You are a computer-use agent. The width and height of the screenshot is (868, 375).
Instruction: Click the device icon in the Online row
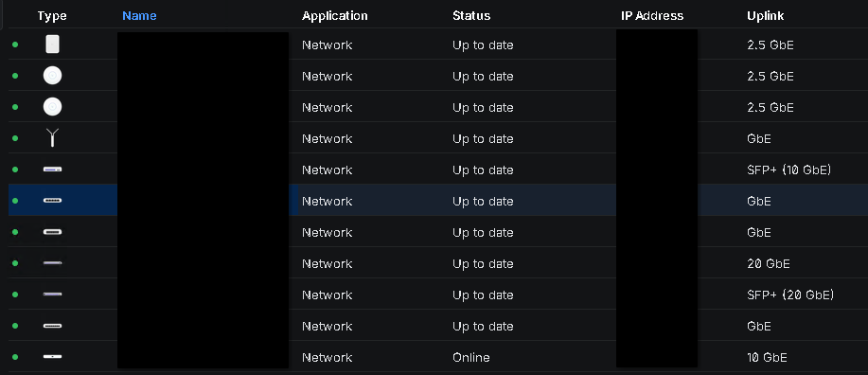point(53,357)
